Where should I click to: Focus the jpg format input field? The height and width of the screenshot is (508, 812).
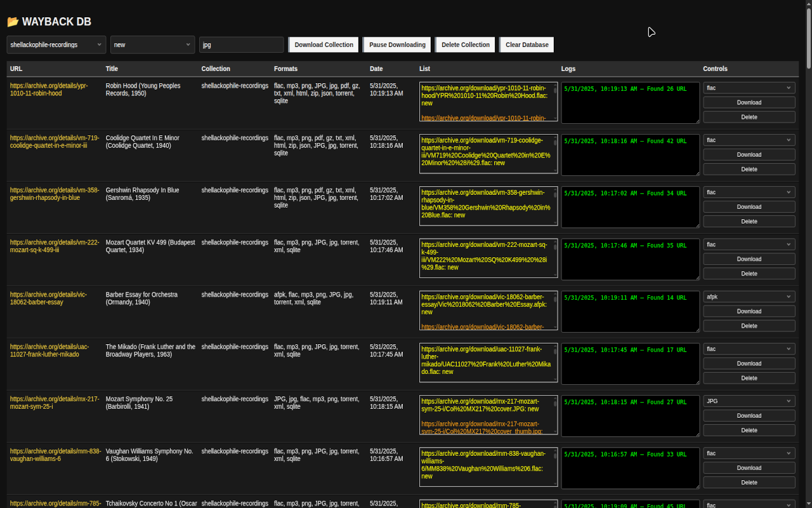pyautogui.click(x=241, y=44)
